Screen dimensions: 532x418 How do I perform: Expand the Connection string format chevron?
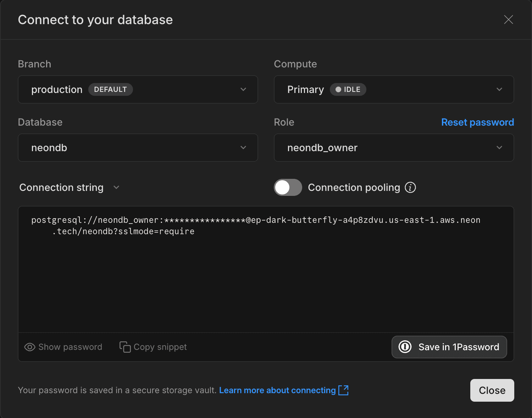click(116, 187)
